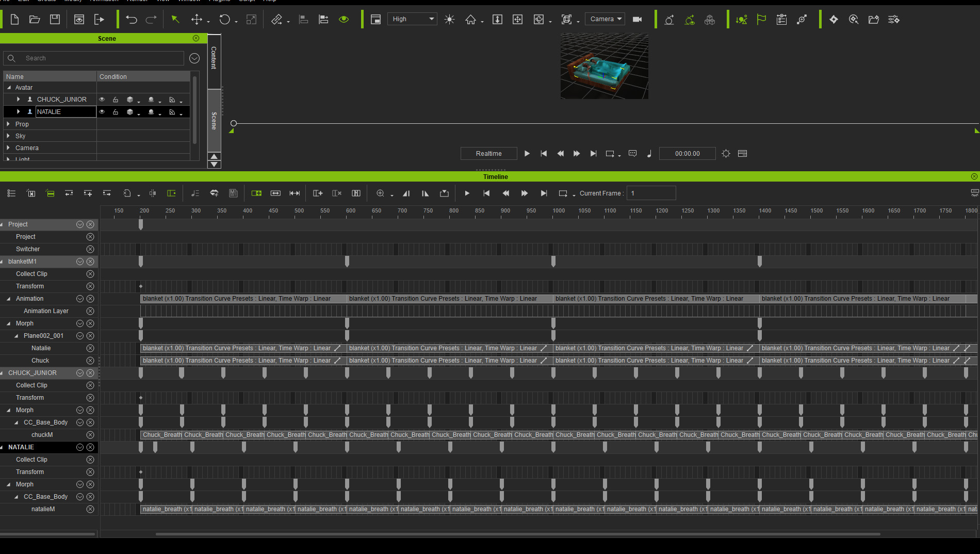Expand CHUCK_JUNIOR in the Scene tree
Viewport: 980px width, 554px height.
pos(18,100)
